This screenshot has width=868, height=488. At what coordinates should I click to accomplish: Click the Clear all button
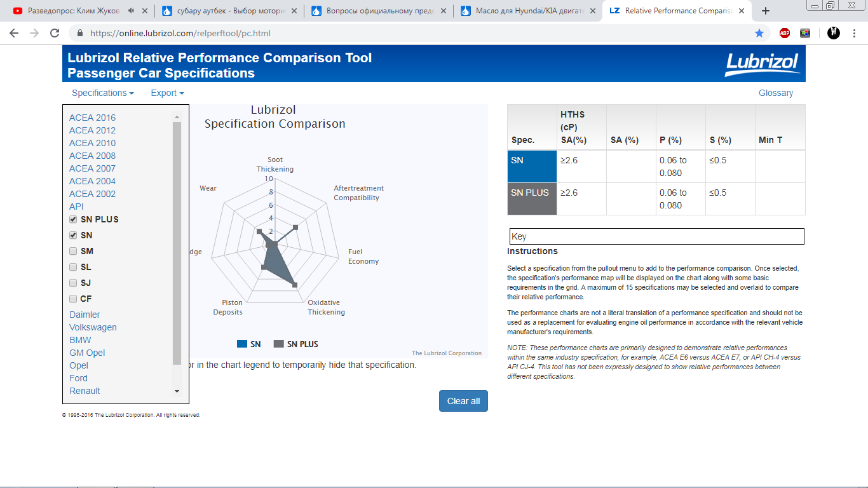[463, 401]
